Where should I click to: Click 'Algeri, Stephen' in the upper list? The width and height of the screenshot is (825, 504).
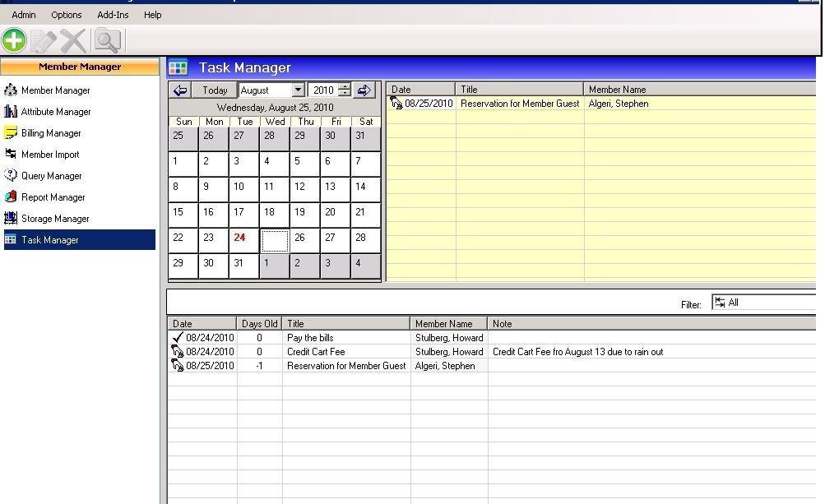(x=619, y=104)
